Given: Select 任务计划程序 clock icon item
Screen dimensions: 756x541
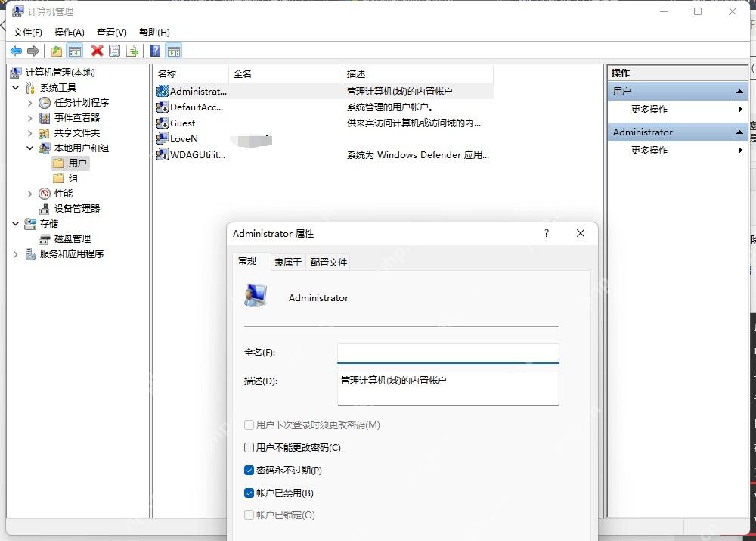Looking at the screenshot, I should 45,103.
